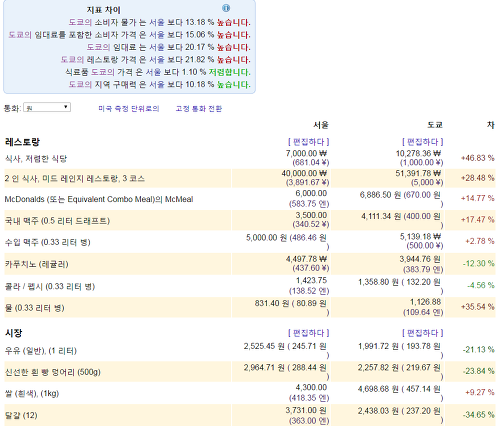Screen dimensions: 500x429
Task: Select the 우유 (일반), (1 리터) label
Action: pos(41,351)
